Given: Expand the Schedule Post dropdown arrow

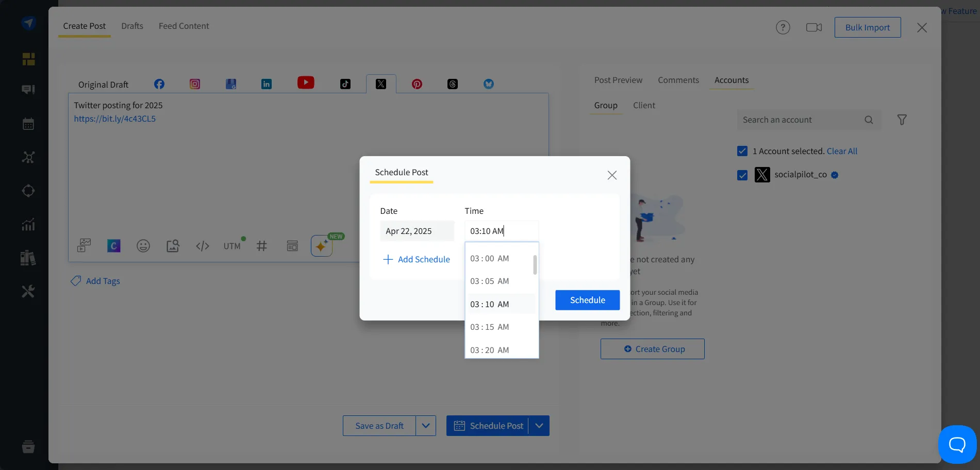Looking at the screenshot, I should pos(539,426).
